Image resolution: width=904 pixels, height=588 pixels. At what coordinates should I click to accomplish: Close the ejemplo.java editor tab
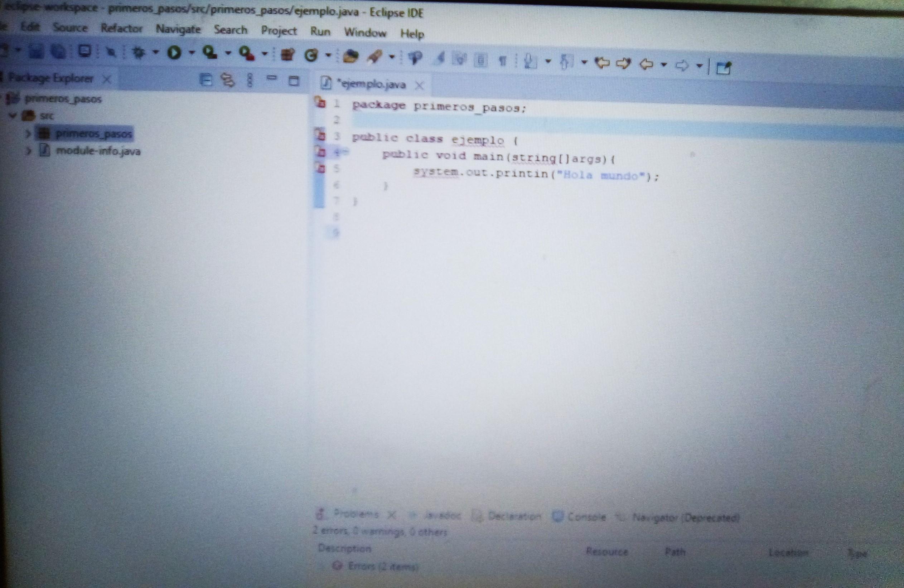tap(419, 86)
